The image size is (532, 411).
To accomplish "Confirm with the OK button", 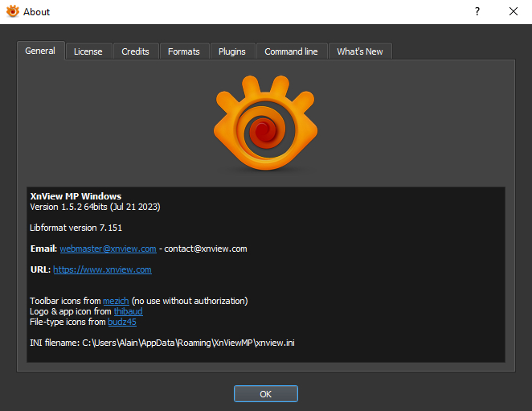I will click(266, 393).
